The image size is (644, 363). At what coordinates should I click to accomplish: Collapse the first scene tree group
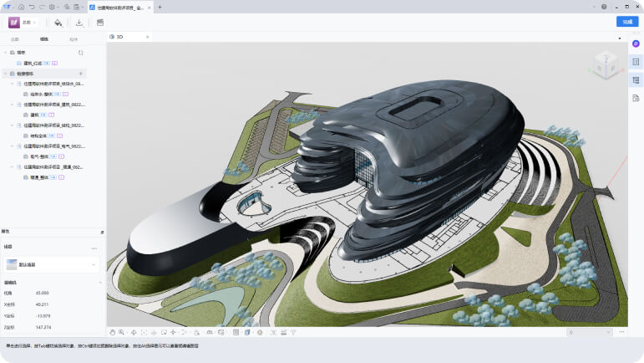point(5,52)
